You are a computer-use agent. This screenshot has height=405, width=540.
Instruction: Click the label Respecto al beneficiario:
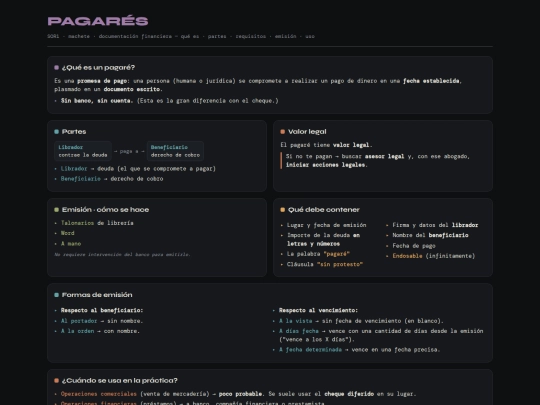click(102, 310)
